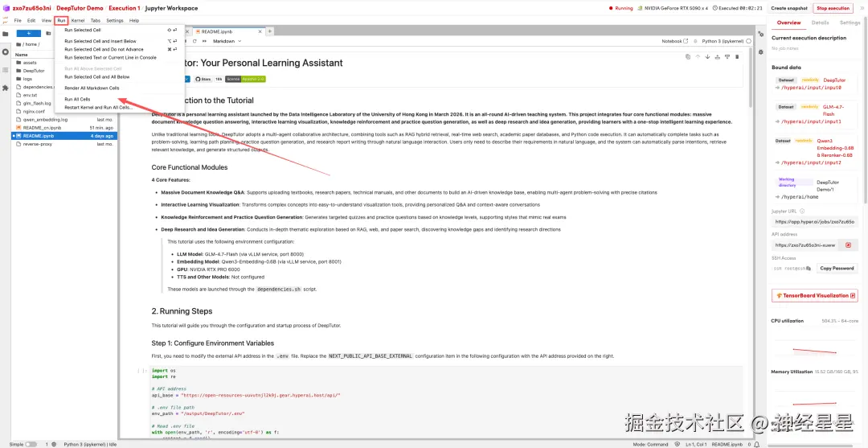Switch to the right panel Settings tab

pos(850,23)
